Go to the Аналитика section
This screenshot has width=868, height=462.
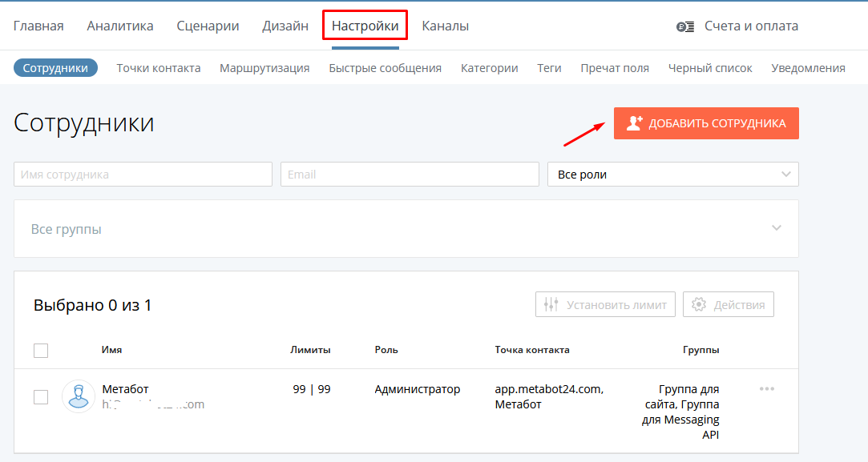click(x=120, y=26)
